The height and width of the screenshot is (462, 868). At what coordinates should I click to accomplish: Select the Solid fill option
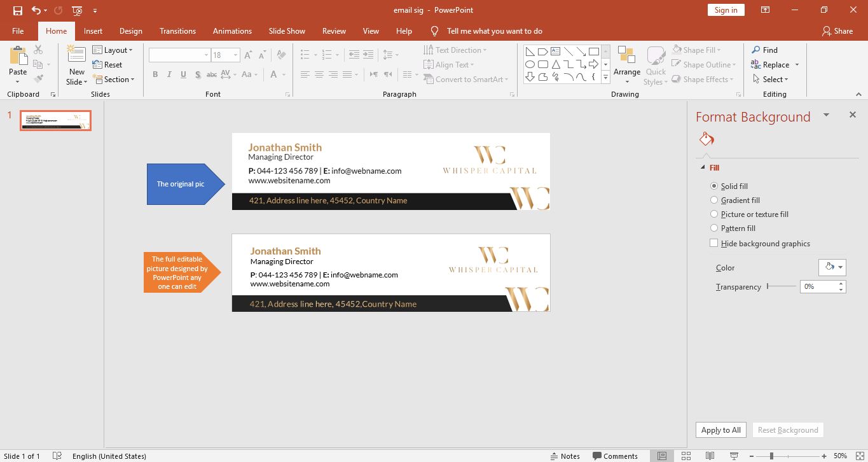[729, 186]
